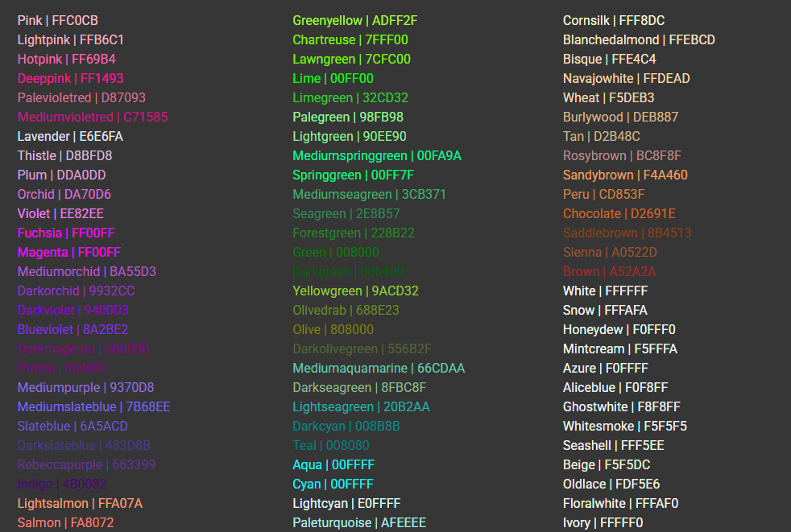
Task: Click the Chocolate D2691E label
Action: click(619, 213)
